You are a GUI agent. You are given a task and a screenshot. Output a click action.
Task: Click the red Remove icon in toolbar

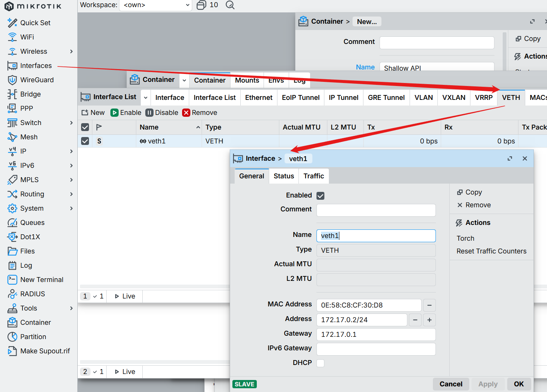click(186, 113)
